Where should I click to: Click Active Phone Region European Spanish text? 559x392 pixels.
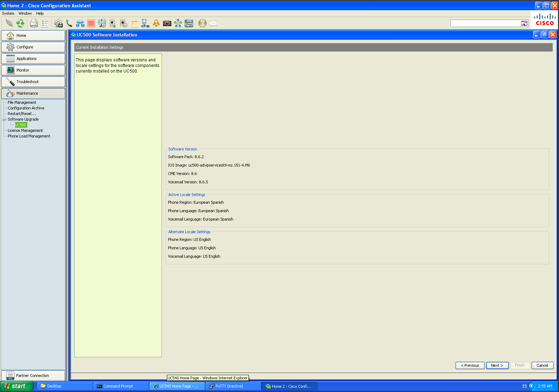click(x=196, y=202)
